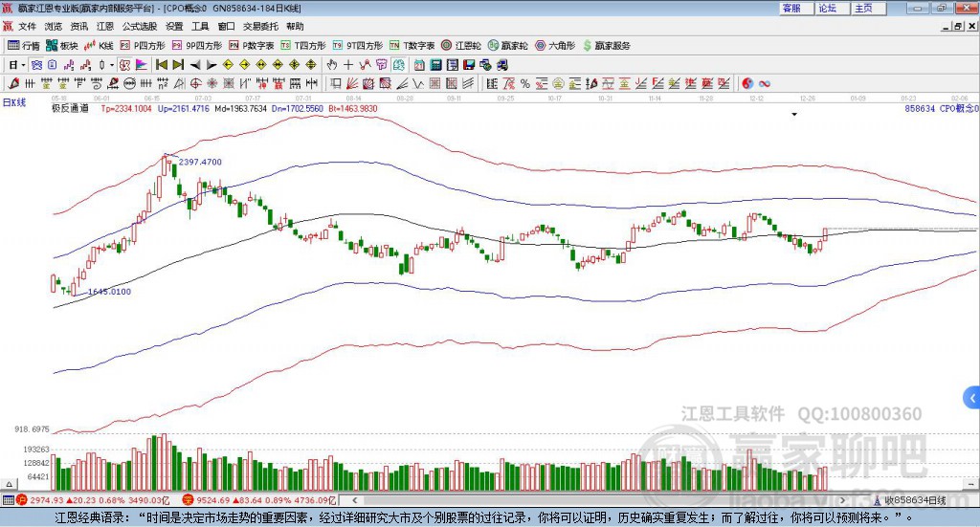Select the percent % line tool
The image size is (980, 527).
[525, 83]
